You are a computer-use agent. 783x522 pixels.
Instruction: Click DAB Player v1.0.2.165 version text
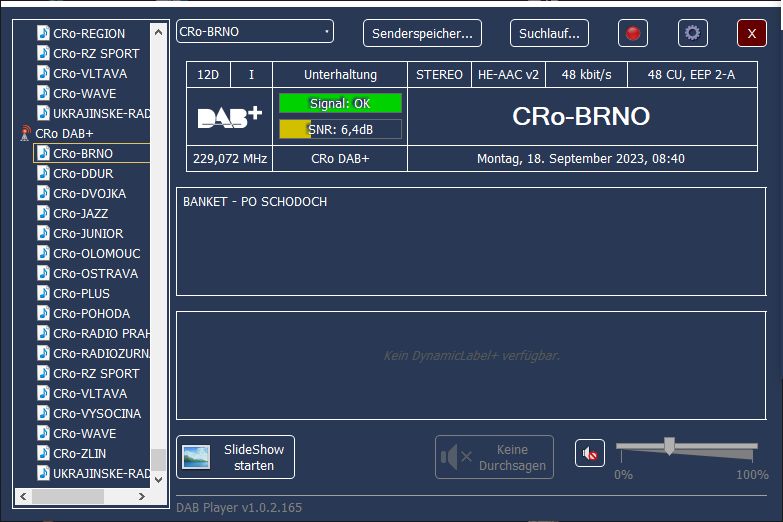[x=239, y=508]
